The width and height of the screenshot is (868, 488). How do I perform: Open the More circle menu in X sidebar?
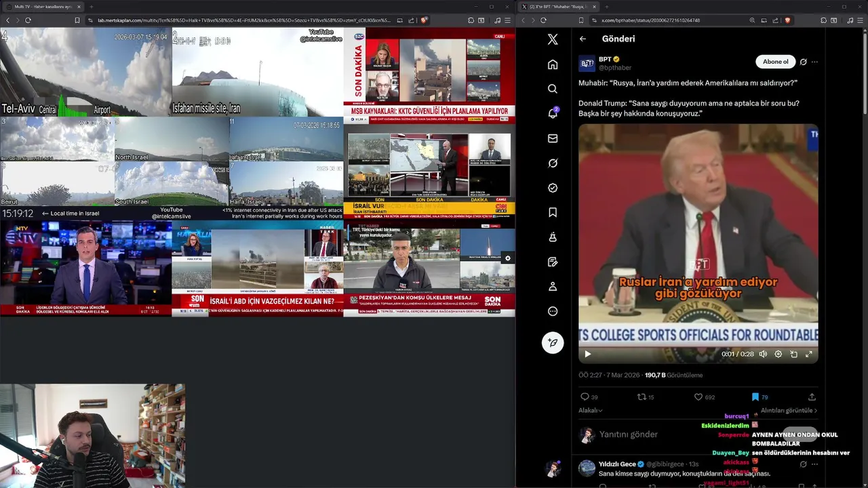[553, 311]
